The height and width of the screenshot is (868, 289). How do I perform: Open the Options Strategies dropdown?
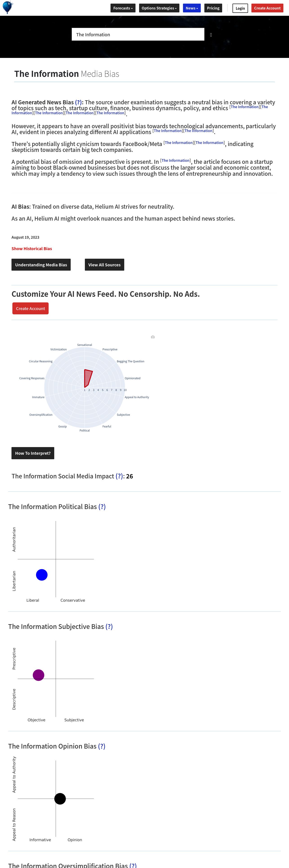coord(159,8)
